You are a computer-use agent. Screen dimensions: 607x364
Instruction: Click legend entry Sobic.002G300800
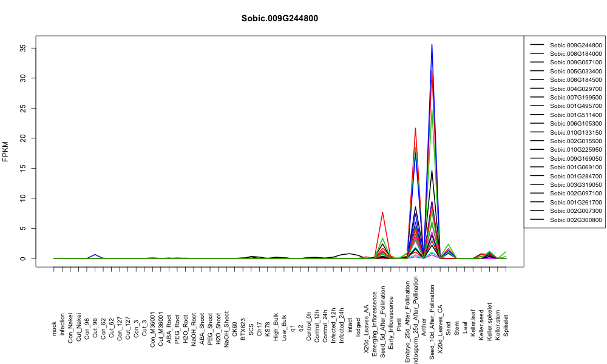click(575, 220)
